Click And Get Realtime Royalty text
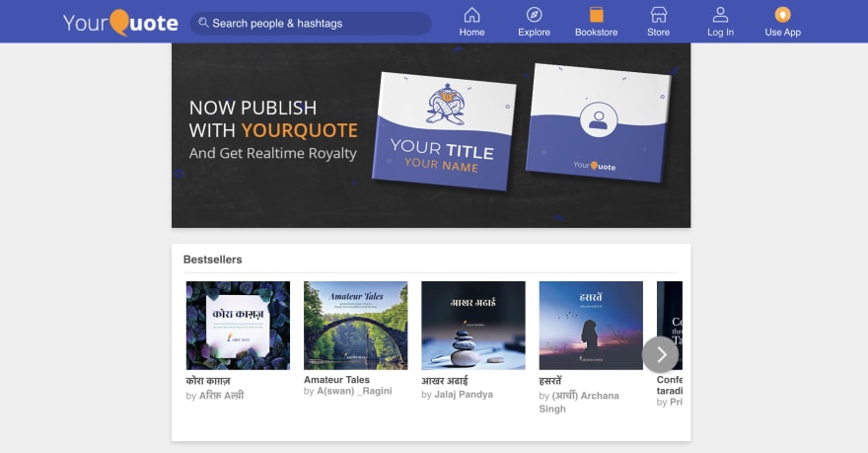868x453 pixels. tap(273, 153)
